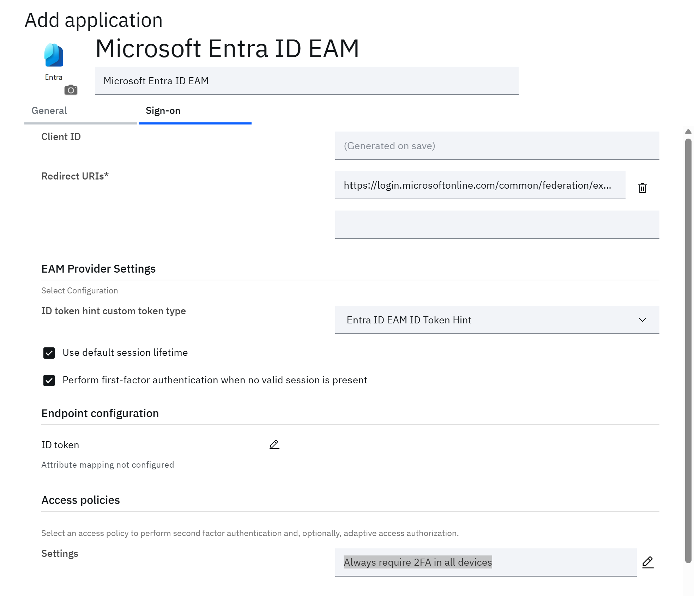Image resolution: width=700 pixels, height=596 pixels.
Task: Click the 'Microsoft Entra ID EAM' heading
Action: (227, 49)
